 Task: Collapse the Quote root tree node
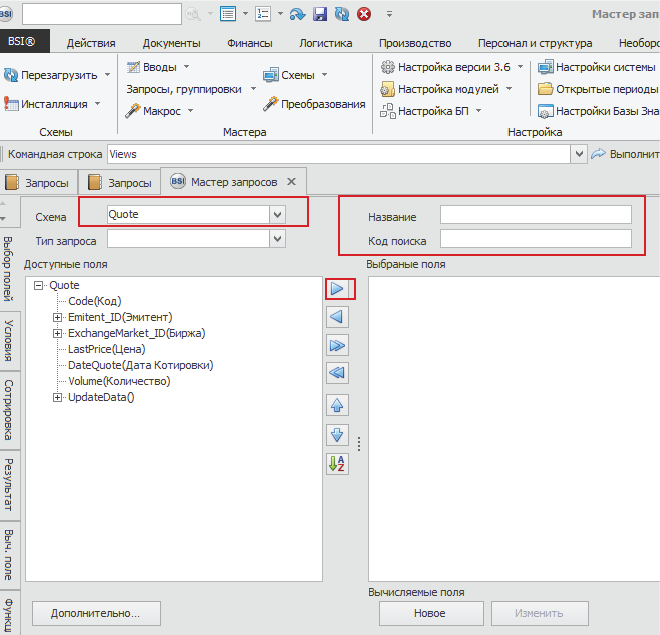(38, 285)
